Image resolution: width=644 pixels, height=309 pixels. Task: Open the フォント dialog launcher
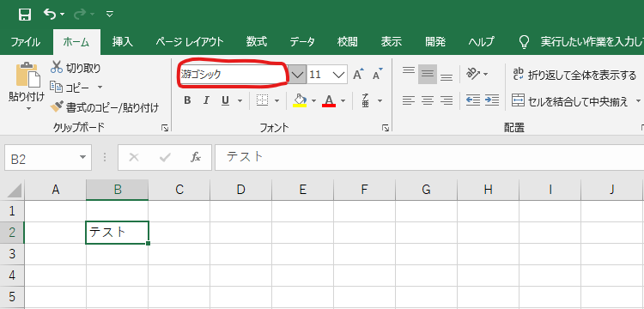tap(386, 129)
